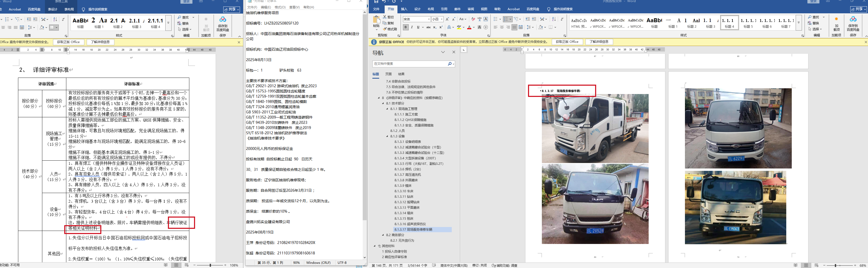This screenshot has width=868, height=268.
Task: Toggle Italic formatting
Action: (412, 27)
